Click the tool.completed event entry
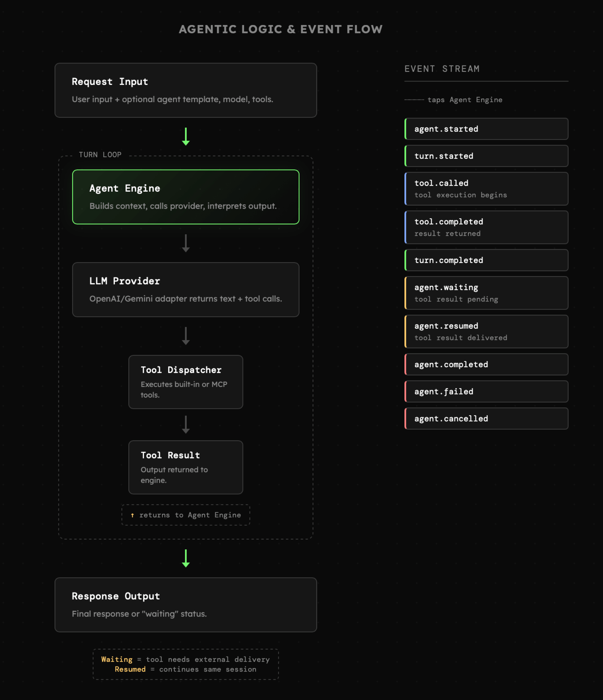The width and height of the screenshot is (603, 700). [486, 227]
